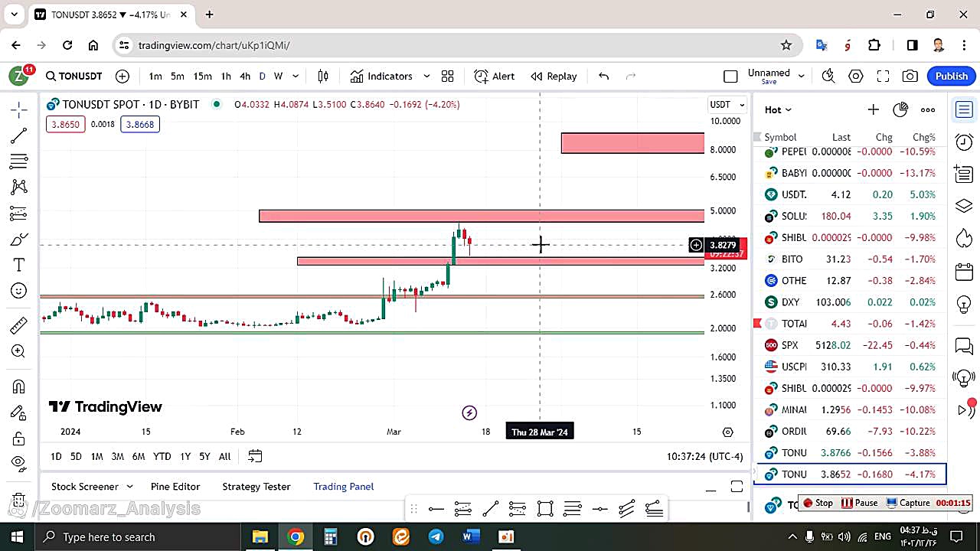Image resolution: width=980 pixels, height=551 pixels.
Task: Open quick search icon in top toolbar
Action: tap(828, 76)
